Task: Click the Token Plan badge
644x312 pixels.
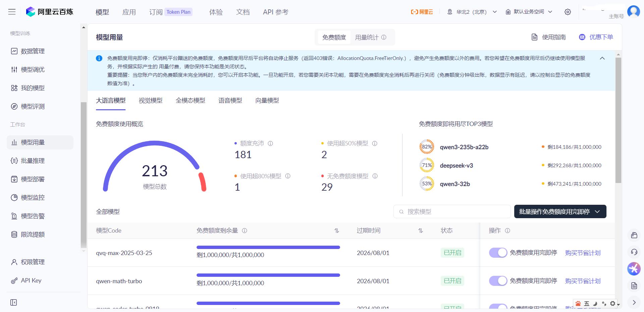Action: (178, 12)
